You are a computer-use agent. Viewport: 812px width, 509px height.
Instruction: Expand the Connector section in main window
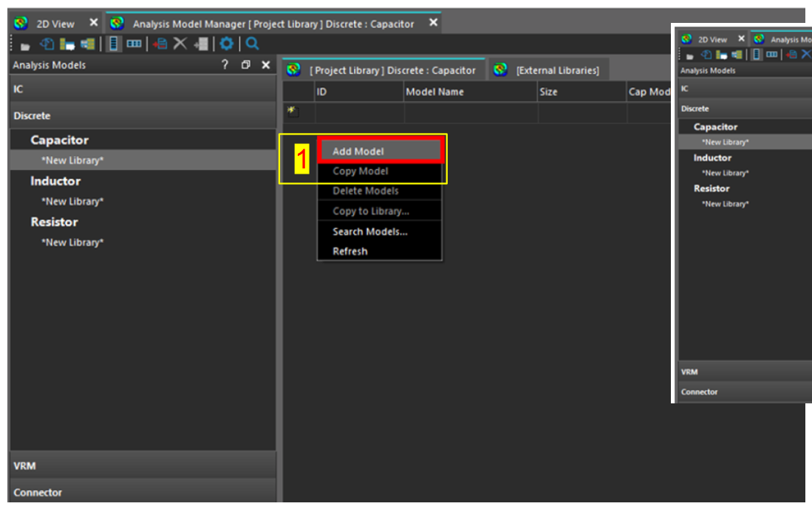[143, 492]
